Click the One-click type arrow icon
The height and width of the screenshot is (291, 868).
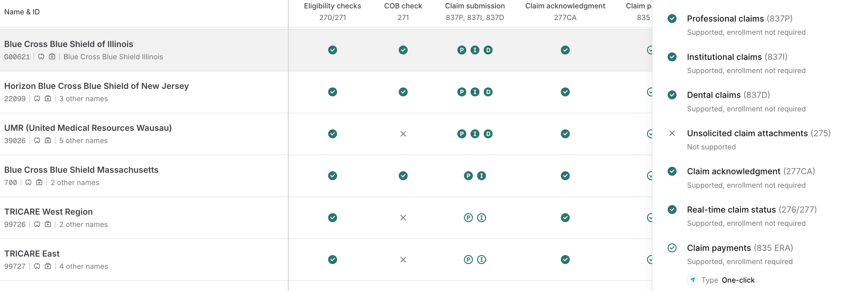tap(692, 280)
